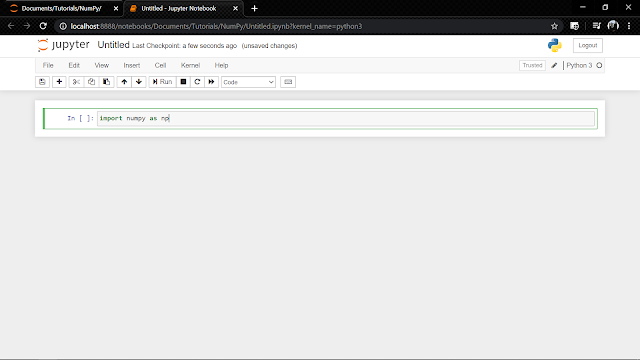Open the Edit menu
Viewport: 640px width, 360px height.
click(x=74, y=65)
